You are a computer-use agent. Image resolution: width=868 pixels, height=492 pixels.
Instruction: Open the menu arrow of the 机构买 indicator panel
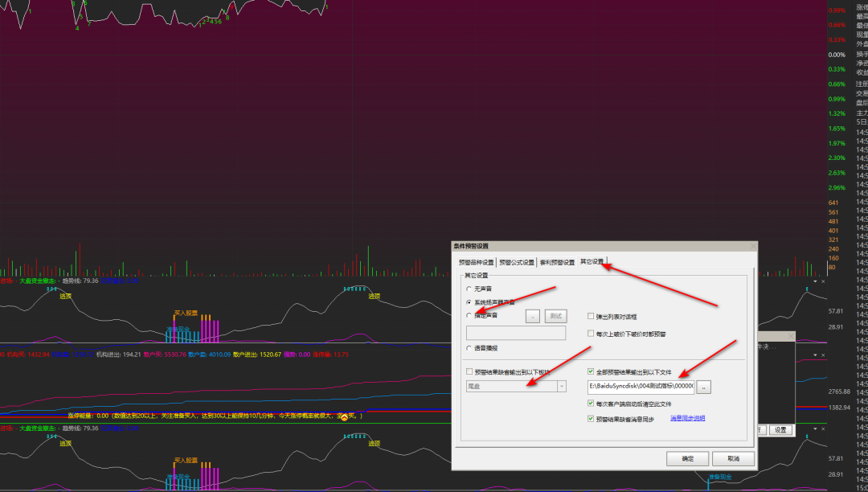(x=815, y=355)
